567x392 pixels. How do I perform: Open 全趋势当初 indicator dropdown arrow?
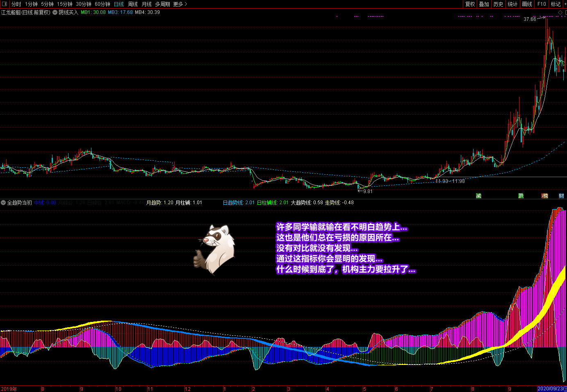[x=3, y=203]
